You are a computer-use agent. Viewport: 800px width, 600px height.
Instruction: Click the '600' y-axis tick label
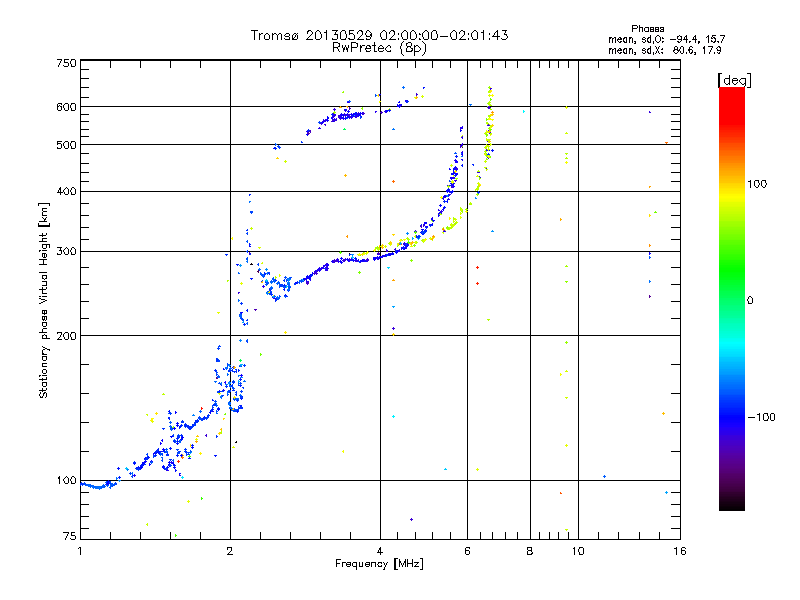66,107
